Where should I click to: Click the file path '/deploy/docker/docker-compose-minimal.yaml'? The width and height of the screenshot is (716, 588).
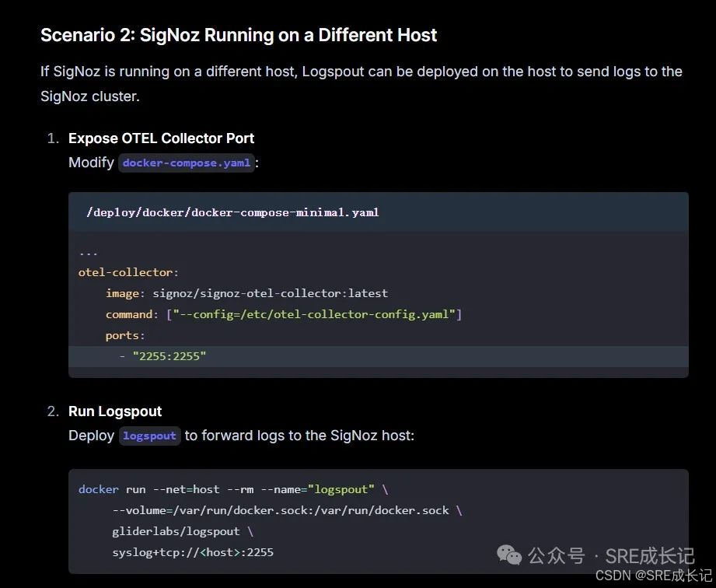tap(232, 212)
